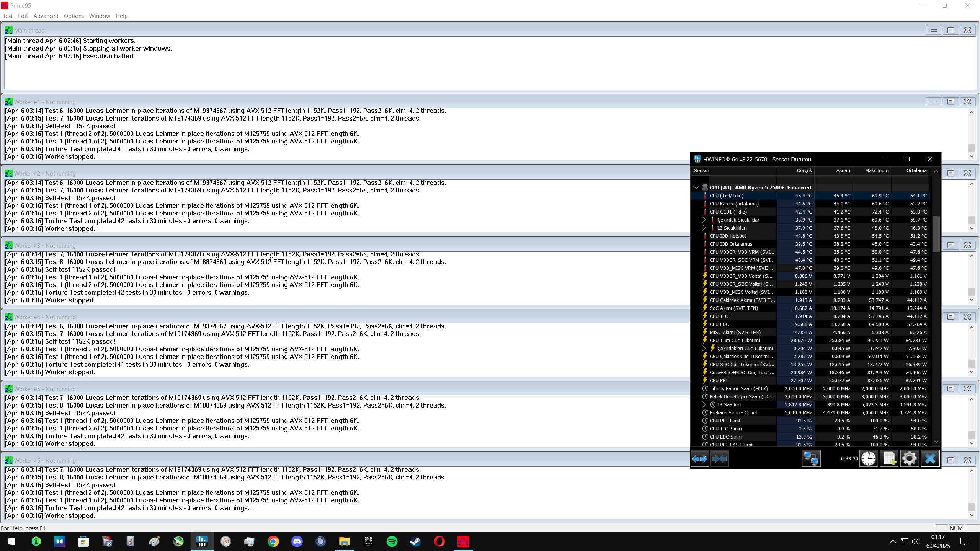Image resolution: width=980 pixels, height=551 pixels.
Task: Launch Google Chrome from the taskbar
Action: pos(273,541)
